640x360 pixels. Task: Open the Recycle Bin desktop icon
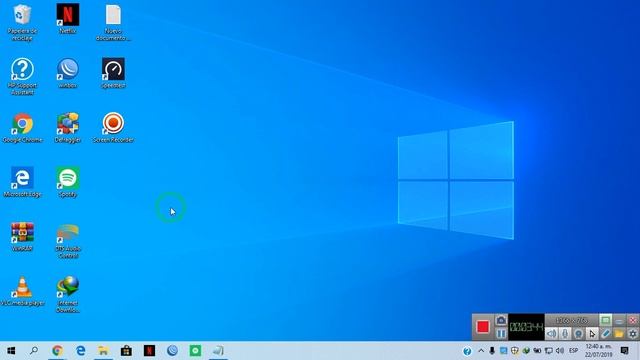point(22,22)
